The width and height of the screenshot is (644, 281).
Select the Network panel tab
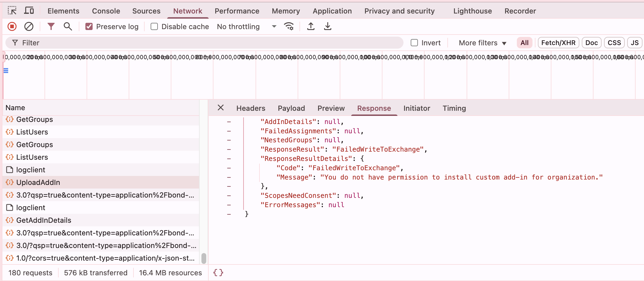coord(188,11)
